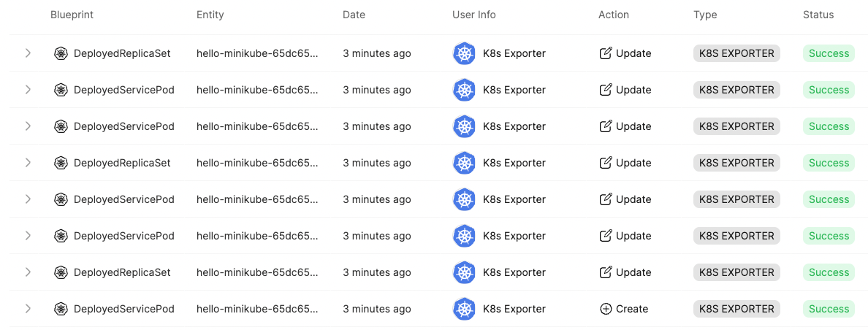Viewport: 868px width, 330px height.
Task: Expand the first DeployedReplicaSet row
Action: (x=28, y=53)
